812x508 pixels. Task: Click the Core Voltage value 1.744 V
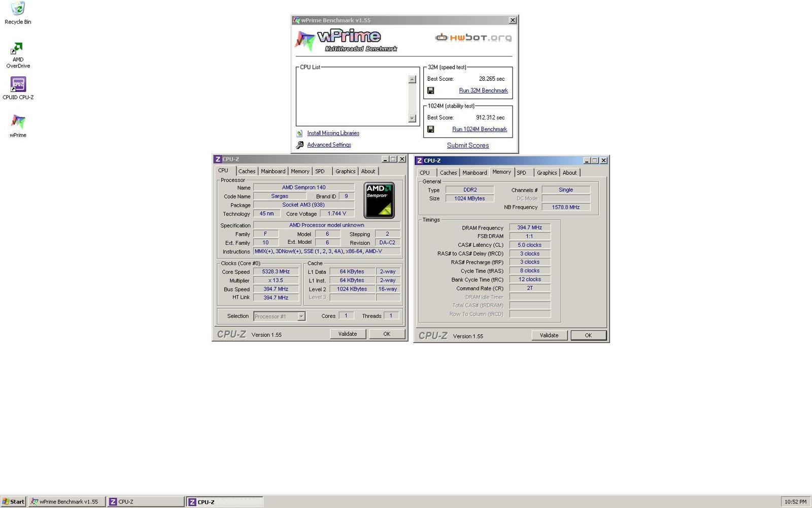click(336, 213)
